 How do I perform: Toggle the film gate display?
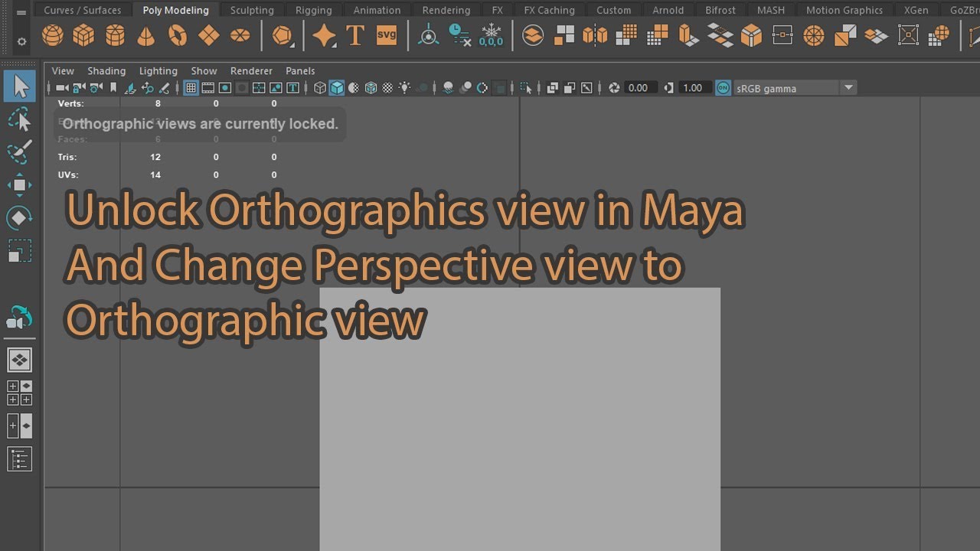click(x=208, y=88)
